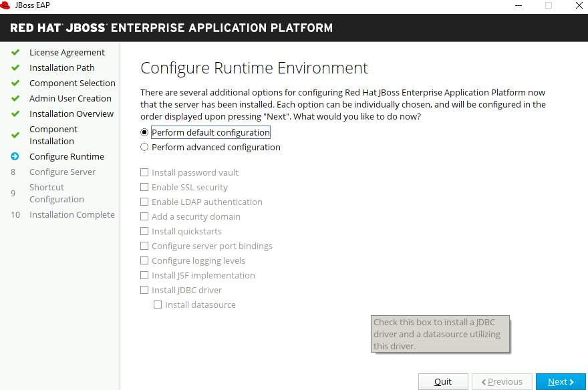Click the Configure Runtime current step
The image size is (588, 390).
pos(67,156)
